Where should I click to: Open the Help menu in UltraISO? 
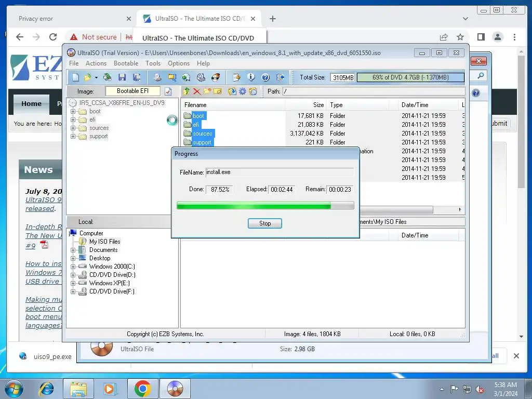point(203,63)
